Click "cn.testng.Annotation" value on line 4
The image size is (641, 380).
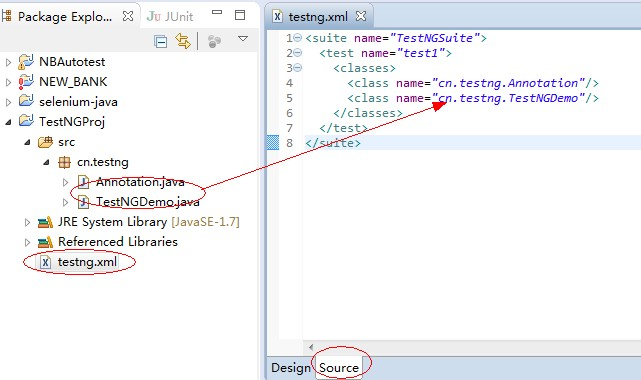(508, 83)
